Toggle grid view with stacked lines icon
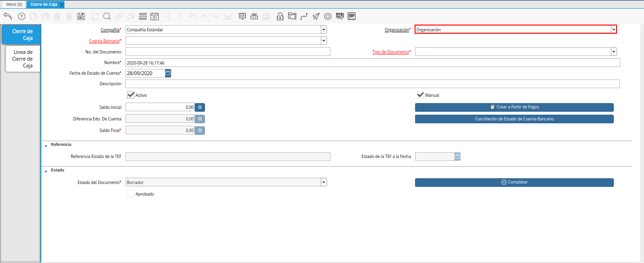Viewport: 644px width, 263px height. point(142,16)
